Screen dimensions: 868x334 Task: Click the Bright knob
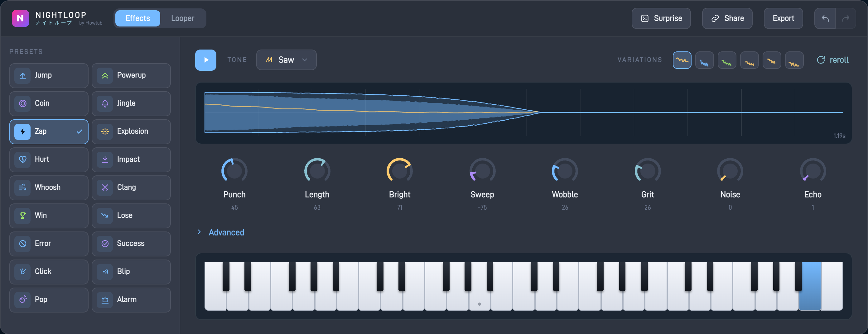click(400, 171)
